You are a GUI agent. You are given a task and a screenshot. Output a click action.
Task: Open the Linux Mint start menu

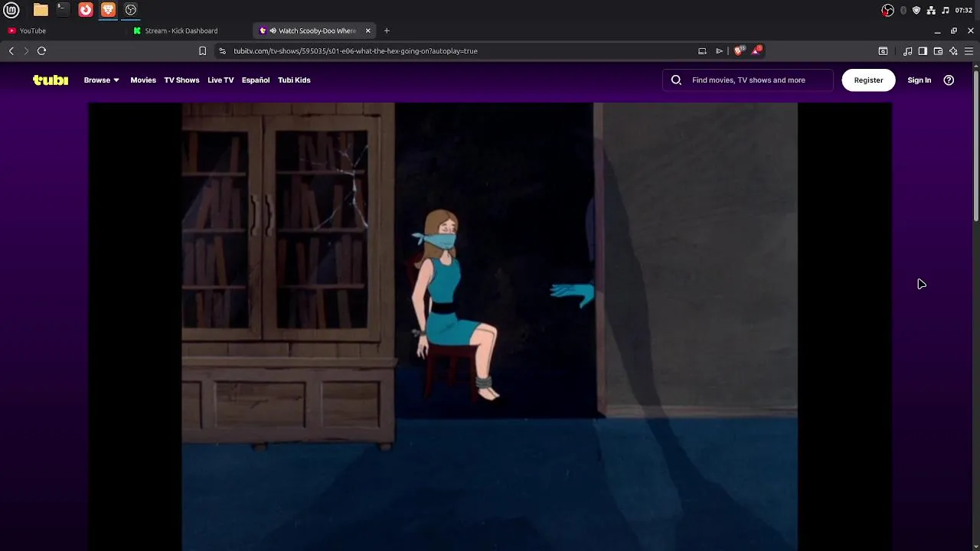click(x=11, y=10)
